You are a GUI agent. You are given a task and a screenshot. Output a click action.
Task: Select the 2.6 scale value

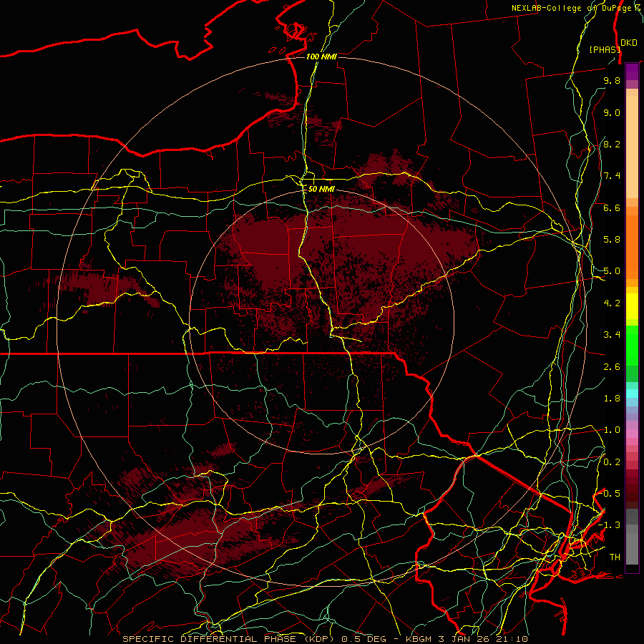click(x=612, y=367)
